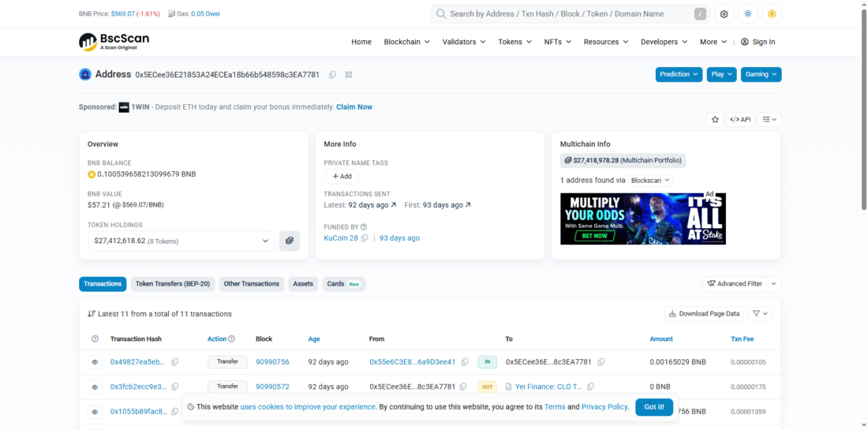Expand dropdown arrow next to Advanced Filter
This screenshot has width=868, height=430.
(x=774, y=284)
